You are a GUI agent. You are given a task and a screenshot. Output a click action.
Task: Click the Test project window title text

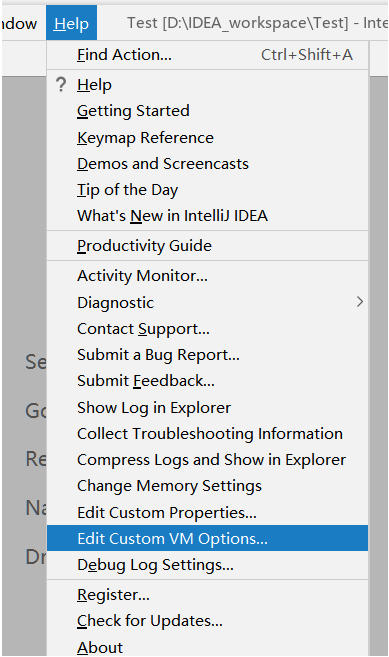257,23
